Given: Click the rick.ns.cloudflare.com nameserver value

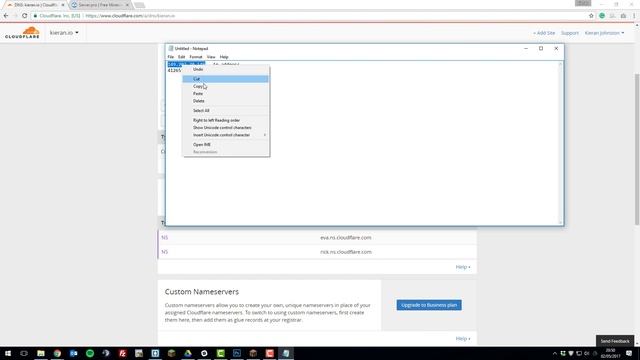Looking at the screenshot, I should tap(346, 252).
